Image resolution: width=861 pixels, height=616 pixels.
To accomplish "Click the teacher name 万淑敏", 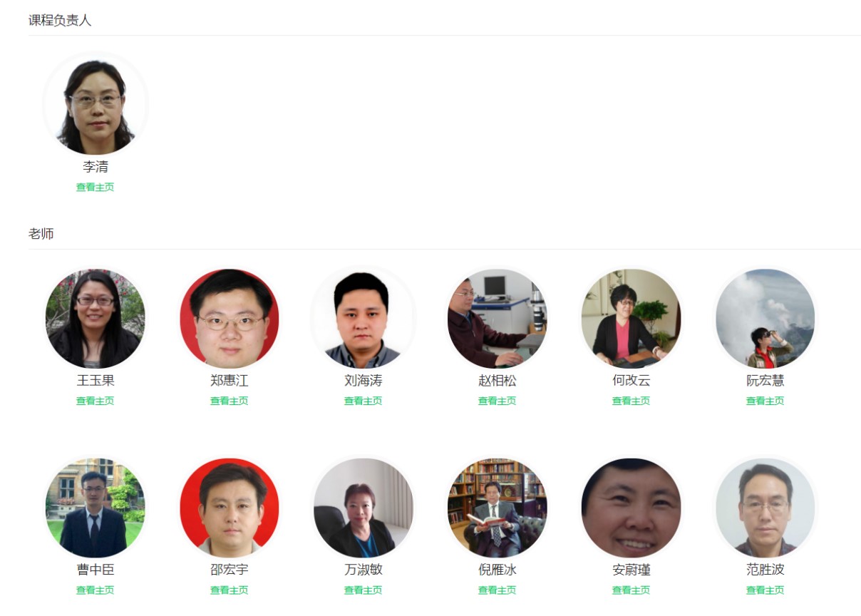I will pyautogui.click(x=364, y=570).
